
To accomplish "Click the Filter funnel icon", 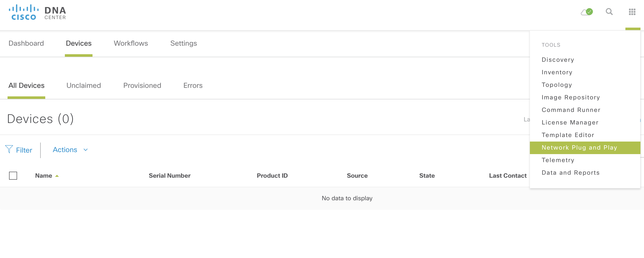I will [9, 150].
